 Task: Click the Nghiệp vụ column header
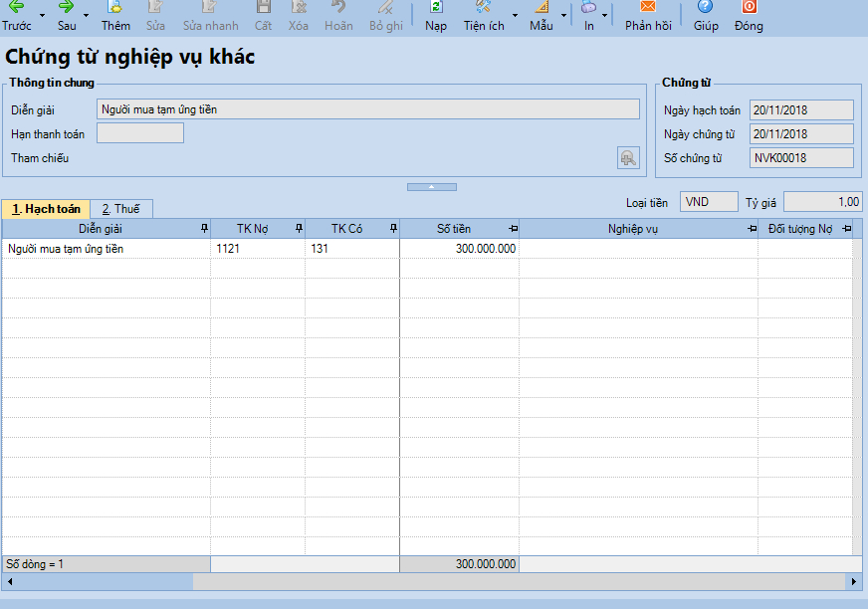[633, 229]
